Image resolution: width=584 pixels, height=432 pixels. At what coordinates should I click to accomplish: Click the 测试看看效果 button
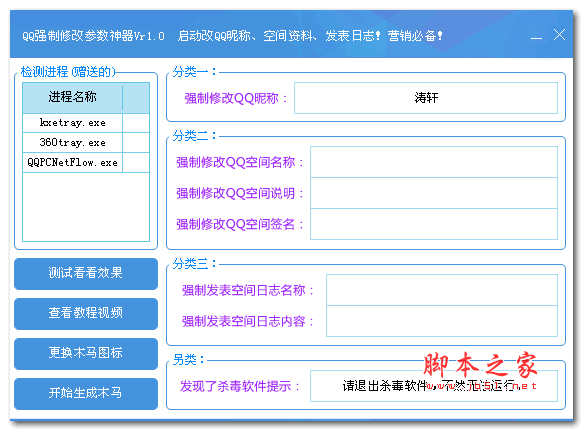(x=86, y=274)
